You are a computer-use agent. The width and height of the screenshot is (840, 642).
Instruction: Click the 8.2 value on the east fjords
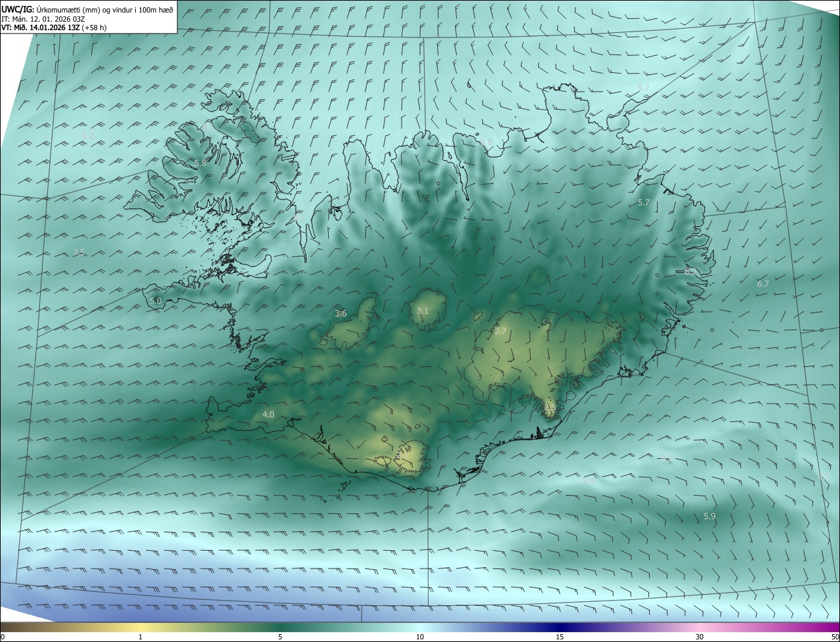(689, 270)
